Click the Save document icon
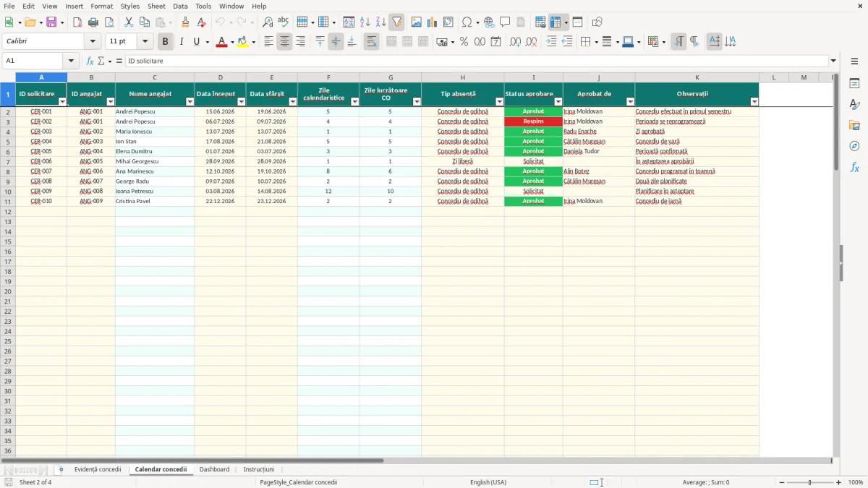 [51, 22]
